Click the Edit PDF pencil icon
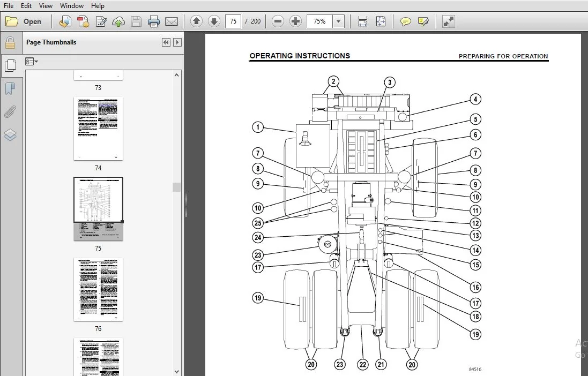The height and width of the screenshot is (376, 588). tap(101, 21)
